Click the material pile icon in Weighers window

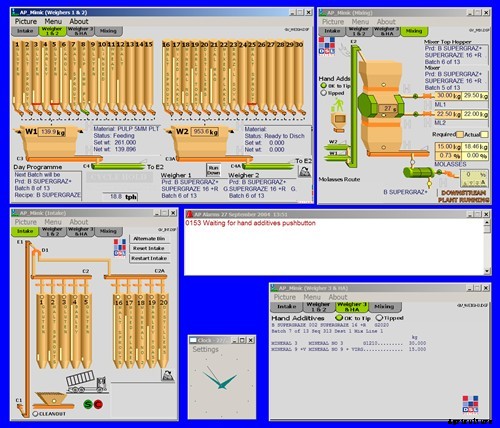(304, 171)
